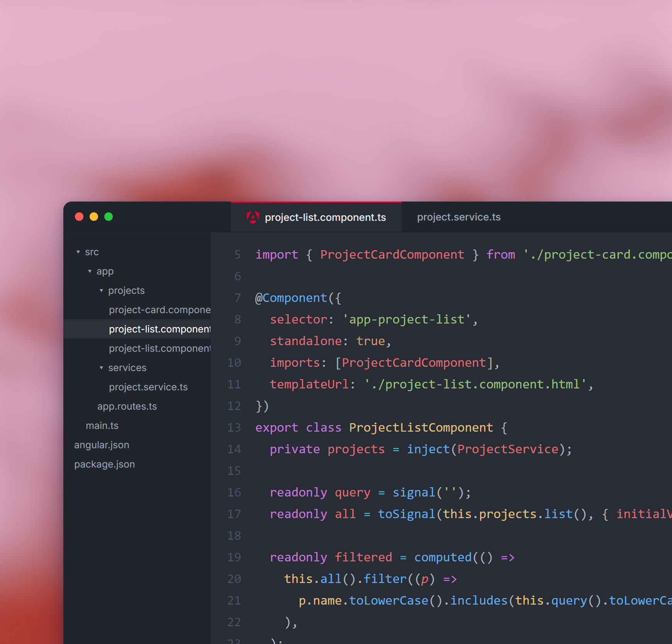Click computed on line 19
672x644 pixels.
click(x=443, y=557)
